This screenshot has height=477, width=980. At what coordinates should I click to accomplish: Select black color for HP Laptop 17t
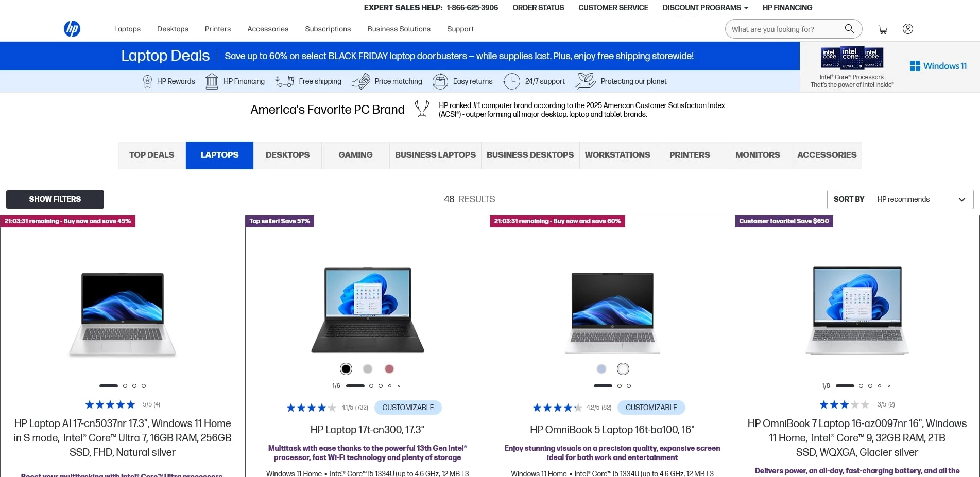click(346, 369)
